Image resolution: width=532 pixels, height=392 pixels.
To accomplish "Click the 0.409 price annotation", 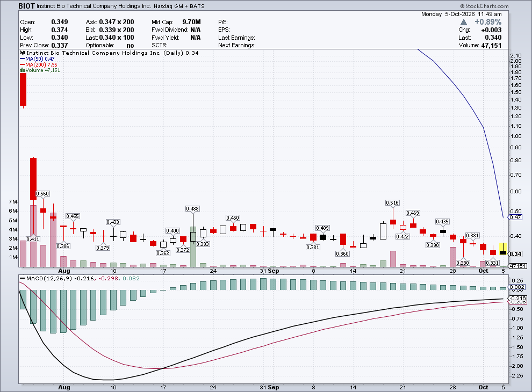I will tap(322, 228).
